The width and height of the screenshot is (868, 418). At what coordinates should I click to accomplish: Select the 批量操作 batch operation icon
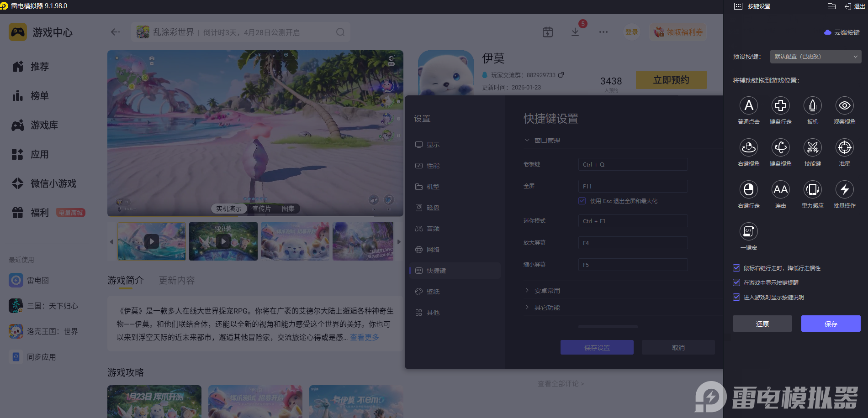click(845, 189)
